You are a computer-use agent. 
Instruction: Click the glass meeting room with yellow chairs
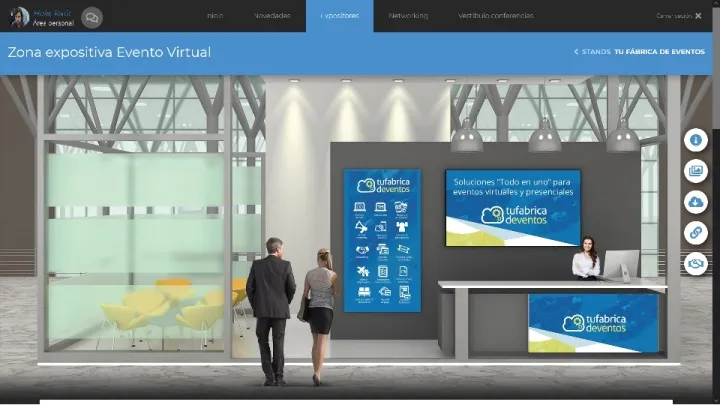click(x=135, y=246)
